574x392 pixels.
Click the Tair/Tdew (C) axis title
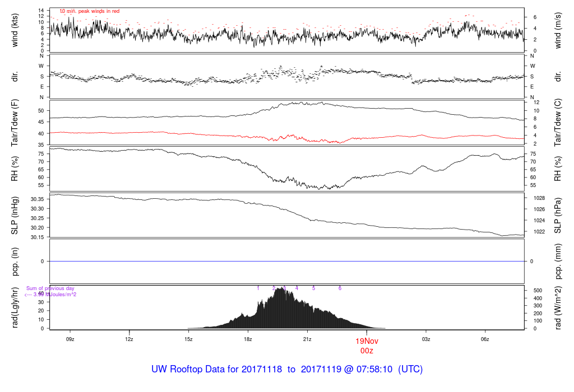click(558, 123)
